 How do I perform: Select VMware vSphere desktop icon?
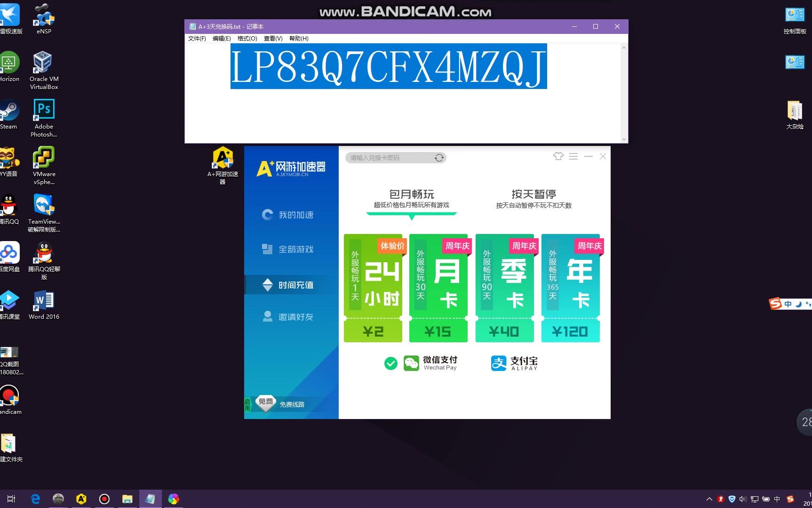[x=44, y=166]
